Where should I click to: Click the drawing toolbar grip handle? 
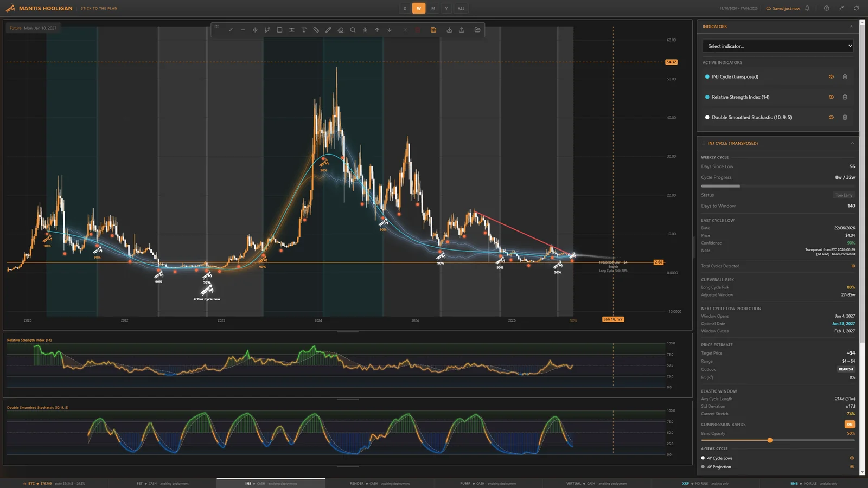216,26
